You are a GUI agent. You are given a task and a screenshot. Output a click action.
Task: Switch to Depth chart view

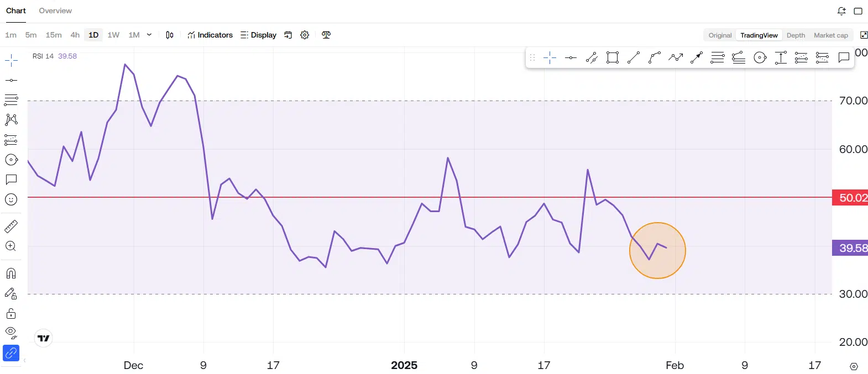click(796, 35)
